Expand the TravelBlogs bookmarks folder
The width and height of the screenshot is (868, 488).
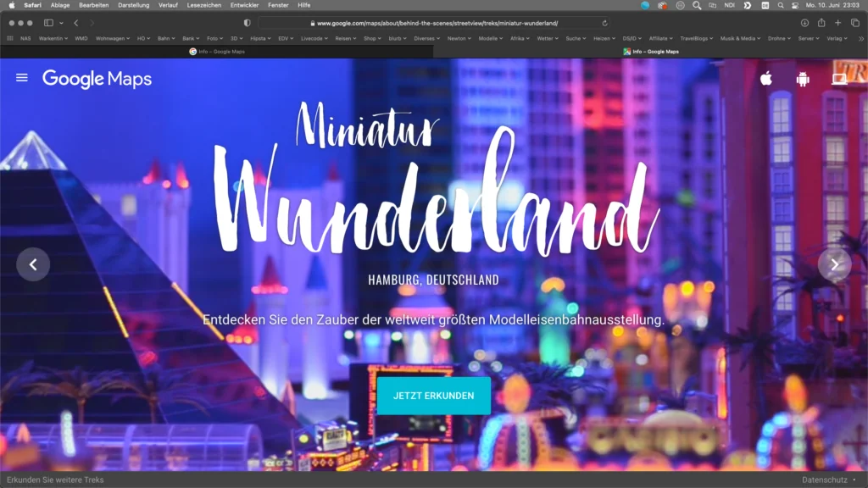pos(697,39)
